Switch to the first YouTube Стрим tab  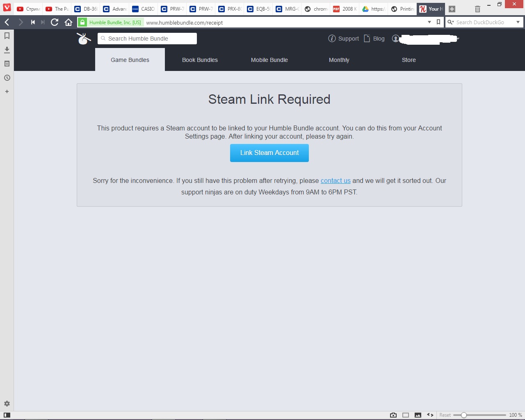pyautogui.click(x=28, y=9)
